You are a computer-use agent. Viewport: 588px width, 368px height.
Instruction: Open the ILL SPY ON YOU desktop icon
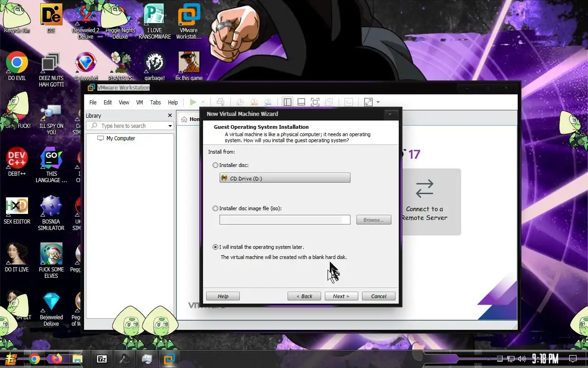point(51,119)
